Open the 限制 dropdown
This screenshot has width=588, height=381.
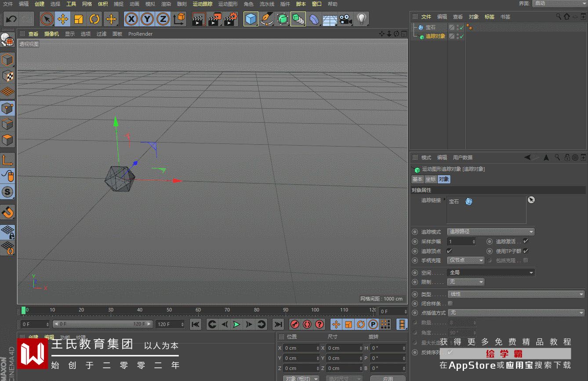465,282
